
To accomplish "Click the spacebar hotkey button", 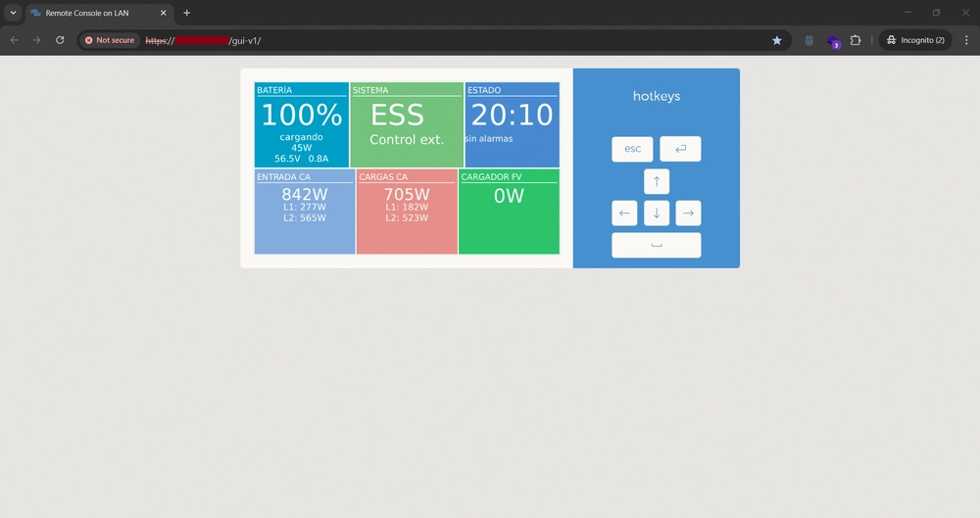I will [657, 245].
